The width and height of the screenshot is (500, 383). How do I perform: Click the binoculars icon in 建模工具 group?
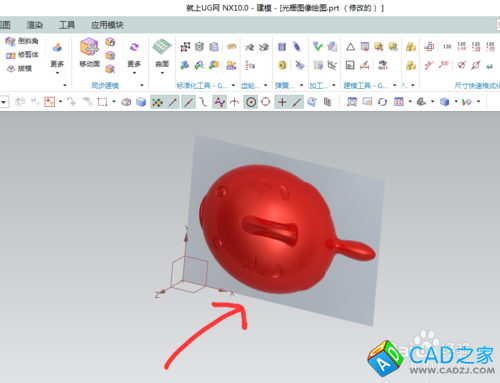pos(383,65)
